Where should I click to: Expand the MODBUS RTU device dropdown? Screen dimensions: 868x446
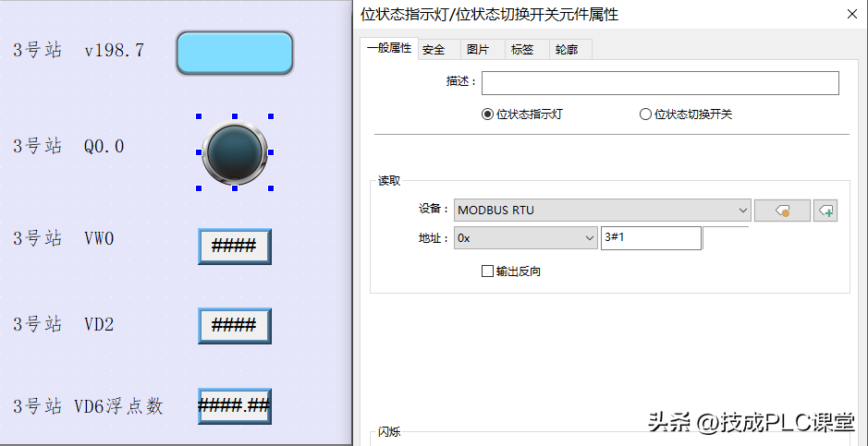click(x=602, y=211)
